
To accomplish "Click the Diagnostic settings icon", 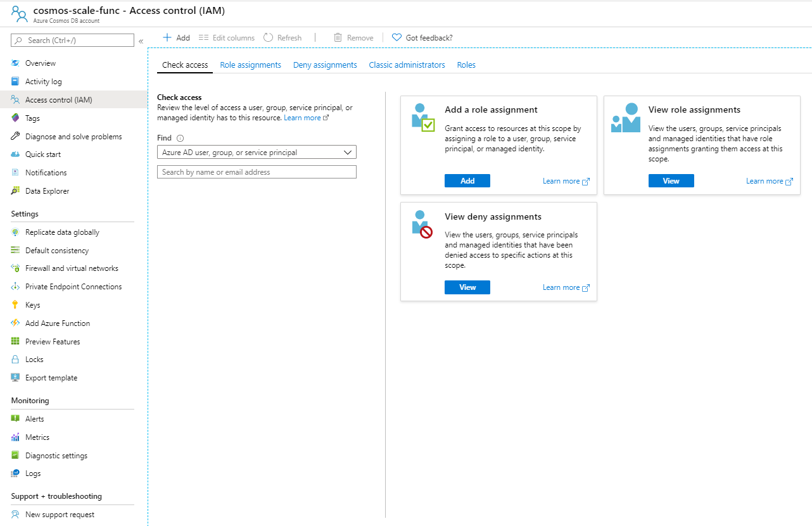I will (15, 456).
